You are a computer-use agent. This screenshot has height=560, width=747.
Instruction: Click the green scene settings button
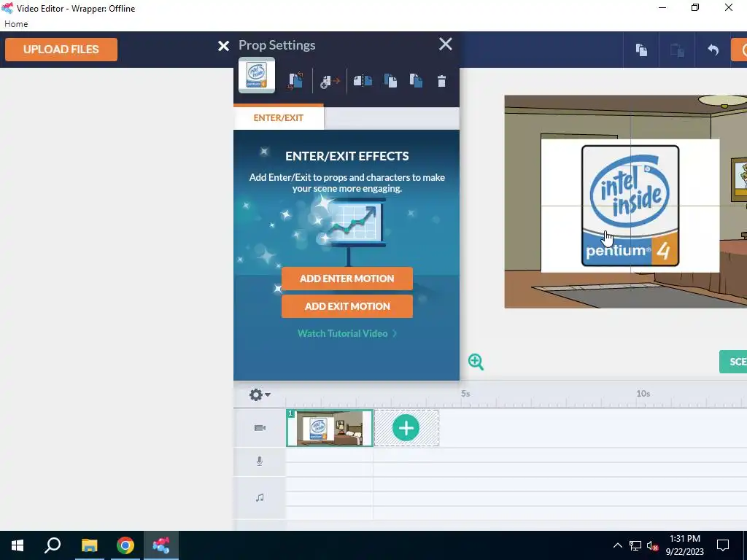(733, 362)
